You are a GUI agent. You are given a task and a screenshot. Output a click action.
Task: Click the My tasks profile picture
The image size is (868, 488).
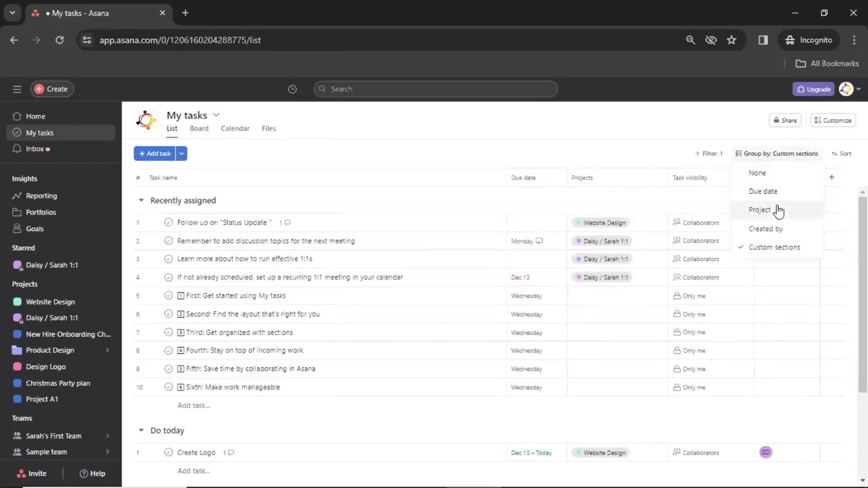pyautogui.click(x=146, y=120)
